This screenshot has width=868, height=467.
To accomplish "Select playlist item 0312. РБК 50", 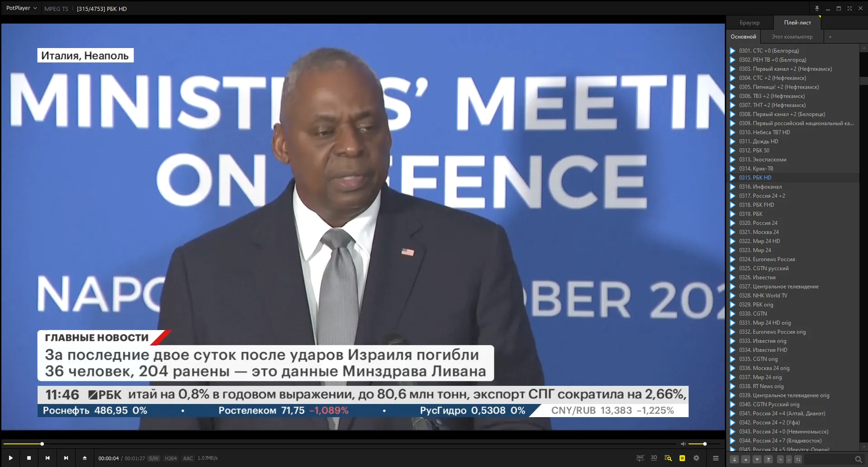I will [793, 151].
